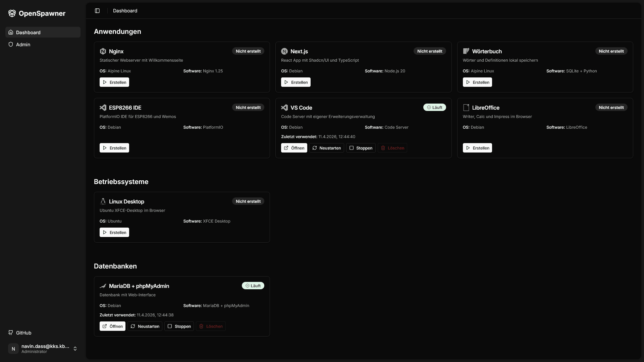
Task: Restart the VS Code instance
Action: coord(327,148)
